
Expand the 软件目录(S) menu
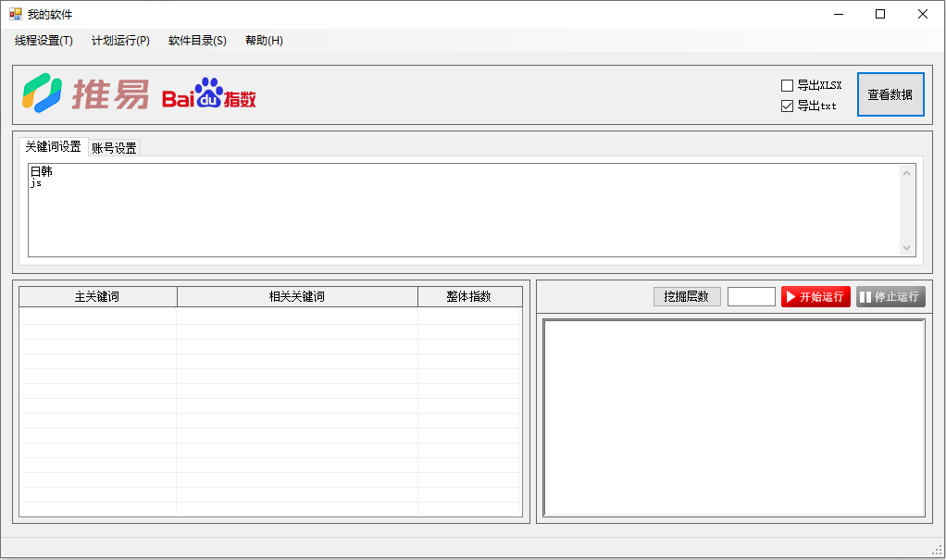197,41
